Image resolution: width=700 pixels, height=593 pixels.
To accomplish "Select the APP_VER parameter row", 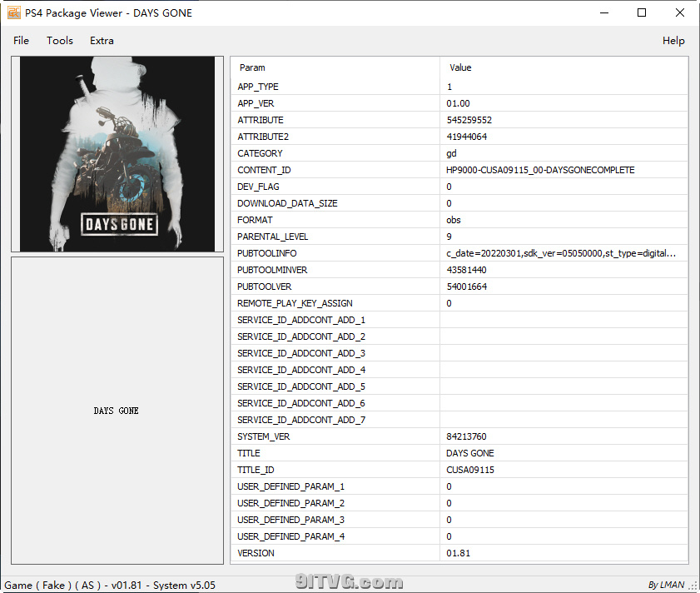I will click(256, 103).
